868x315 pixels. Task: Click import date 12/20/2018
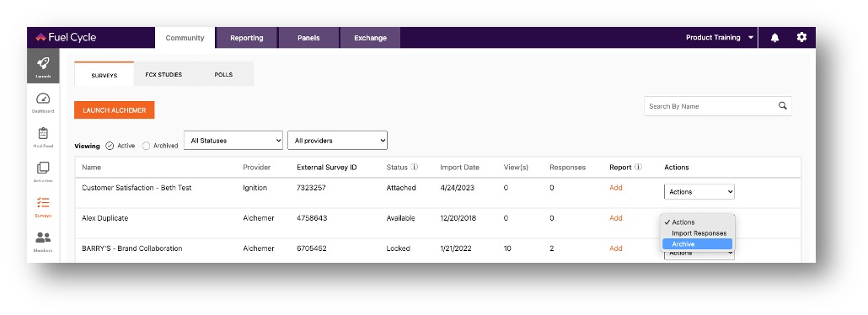click(x=459, y=218)
